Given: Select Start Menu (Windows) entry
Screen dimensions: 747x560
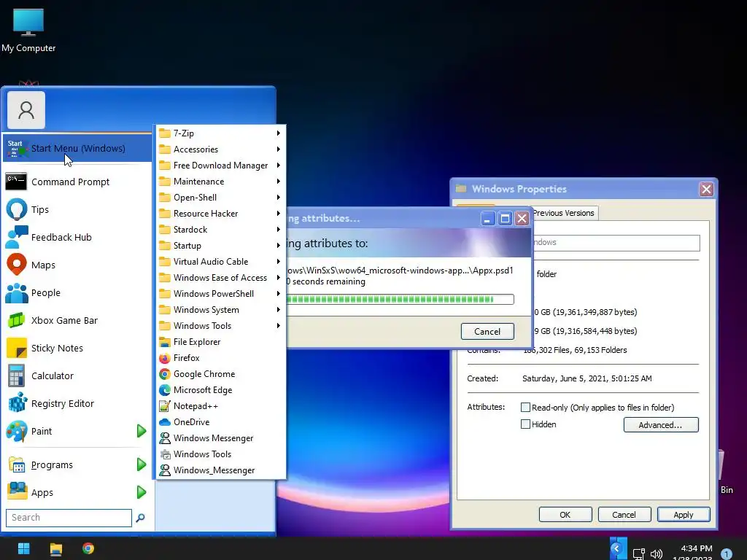Looking at the screenshot, I should [x=77, y=149].
